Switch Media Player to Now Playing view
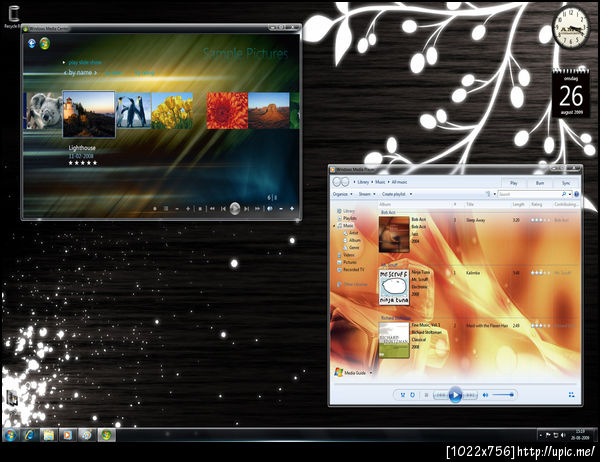Image resolution: width=600 pixels, height=462 pixels. coord(571,395)
